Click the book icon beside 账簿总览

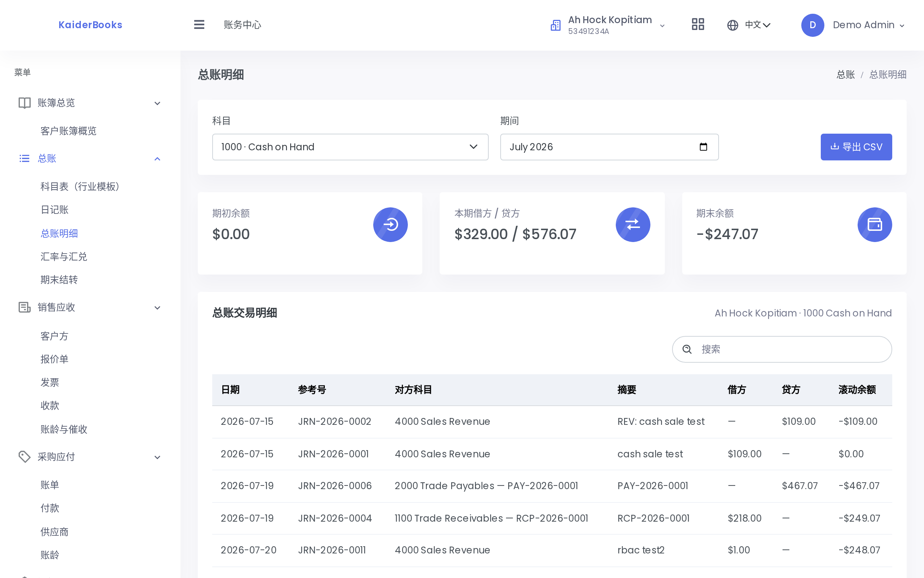tap(25, 103)
